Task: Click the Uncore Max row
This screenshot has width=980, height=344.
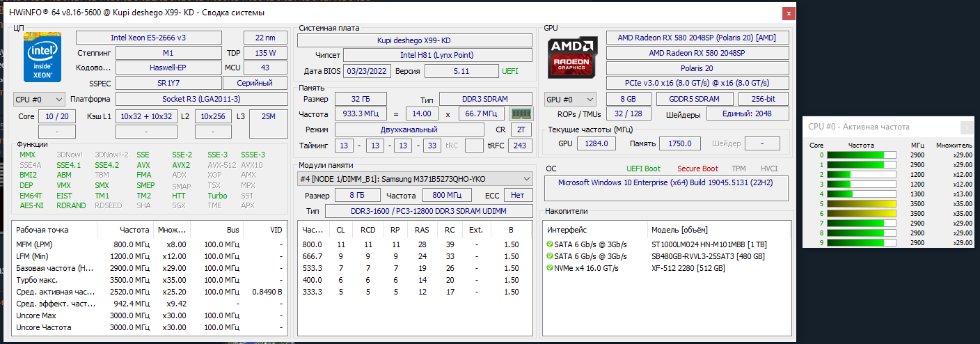Action: pyautogui.click(x=150, y=315)
